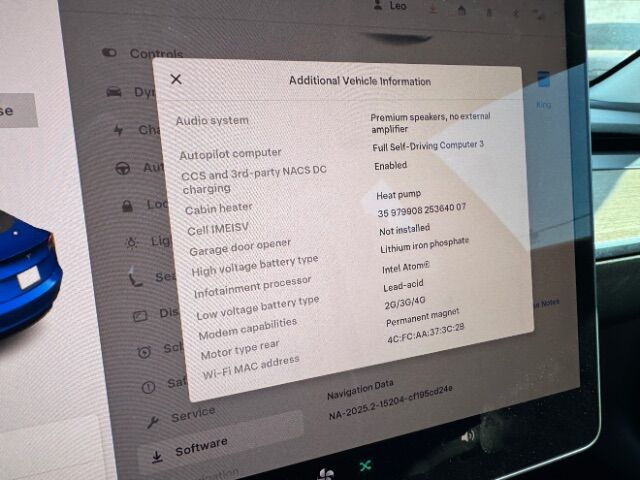Open Software via the download arrow icon
The image size is (640, 480).
(157, 457)
